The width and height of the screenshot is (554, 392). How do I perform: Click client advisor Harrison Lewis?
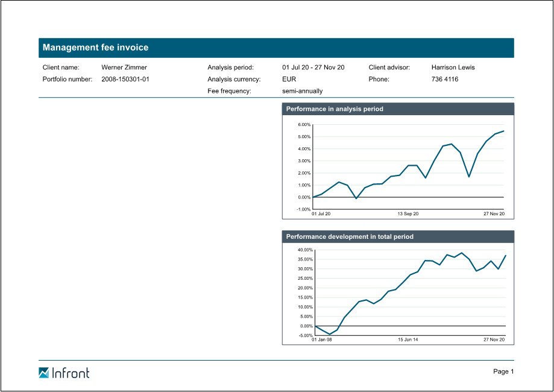453,68
